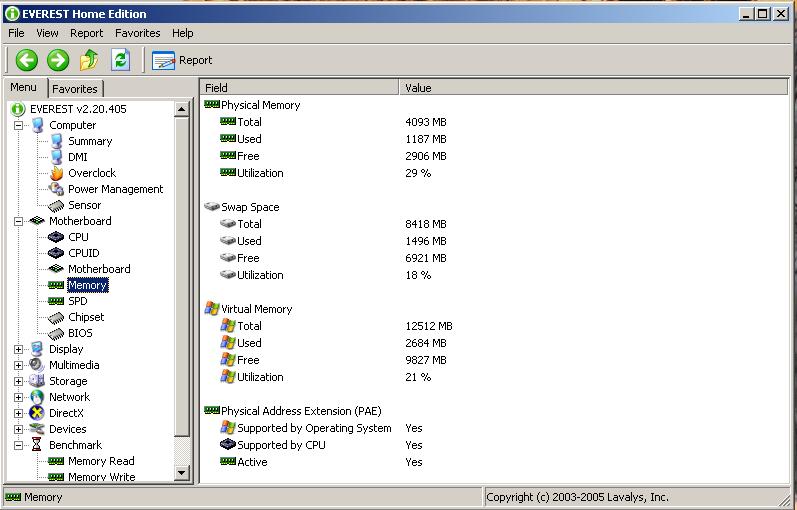This screenshot has width=797, height=510.
Task: Click the tree vertical scrollbar thumb
Action: (182, 277)
